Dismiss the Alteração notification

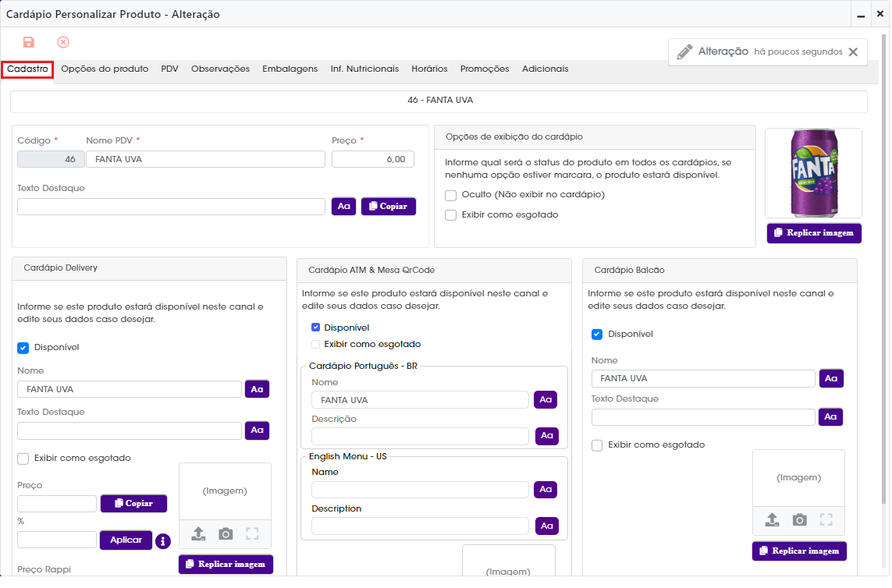853,51
